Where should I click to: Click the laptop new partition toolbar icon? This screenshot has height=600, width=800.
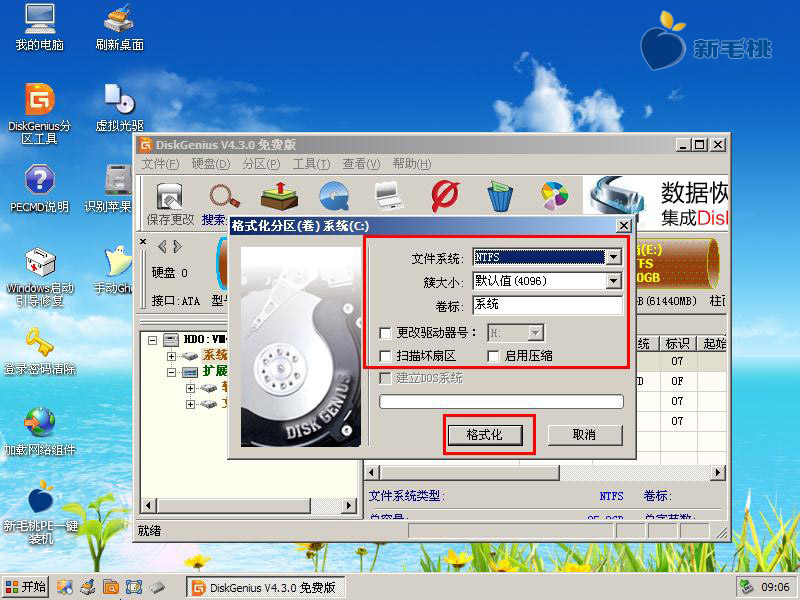[x=389, y=196]
